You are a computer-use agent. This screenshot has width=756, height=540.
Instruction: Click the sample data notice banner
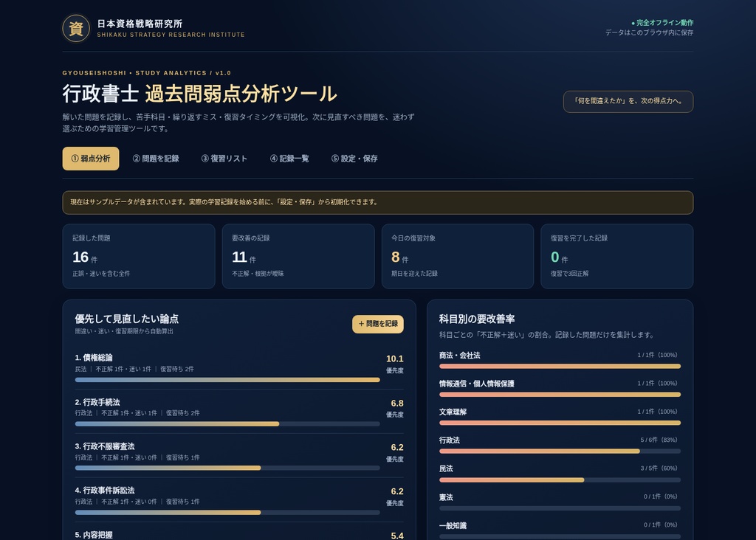[378, 202]
